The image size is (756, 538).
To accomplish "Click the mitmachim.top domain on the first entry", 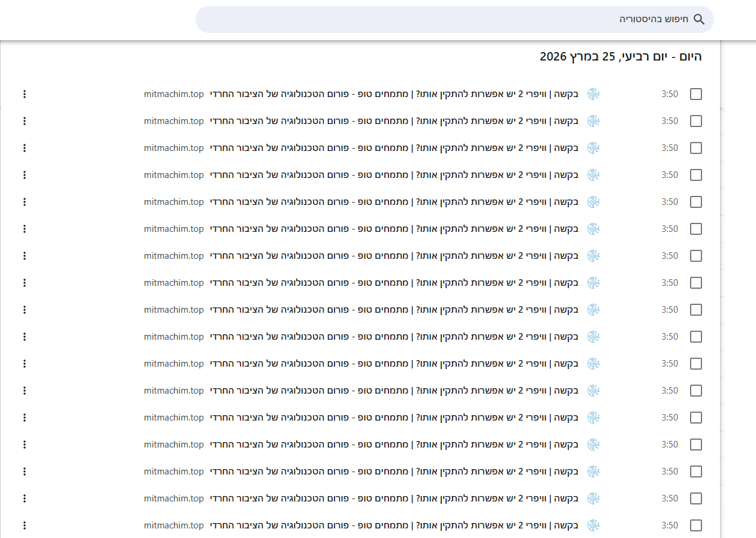I will [x=174, y=94].
